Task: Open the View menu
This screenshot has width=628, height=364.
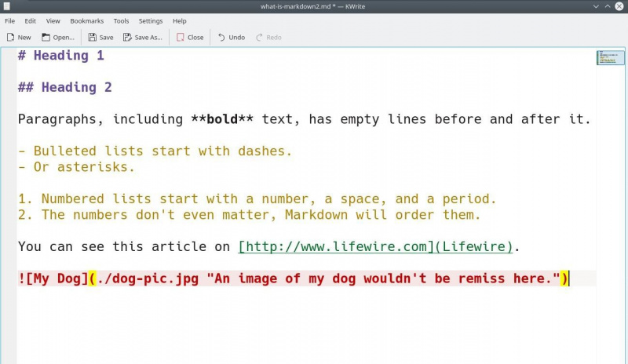Action: coord(53,21)
